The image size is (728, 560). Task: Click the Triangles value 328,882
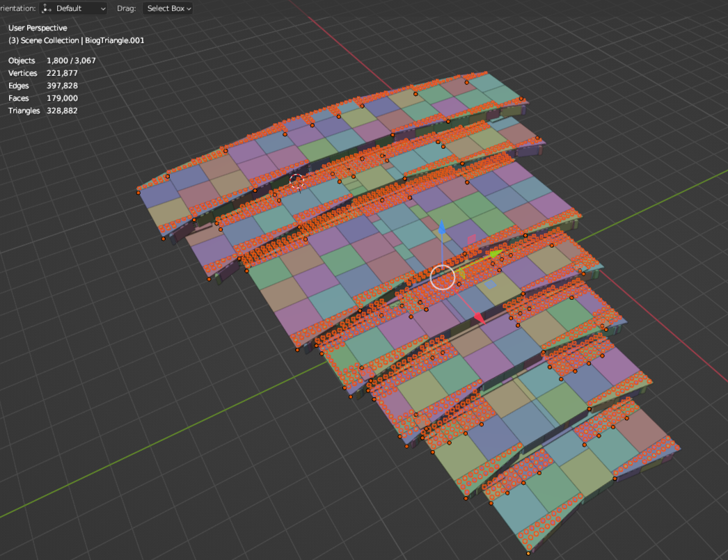(62, 111)
